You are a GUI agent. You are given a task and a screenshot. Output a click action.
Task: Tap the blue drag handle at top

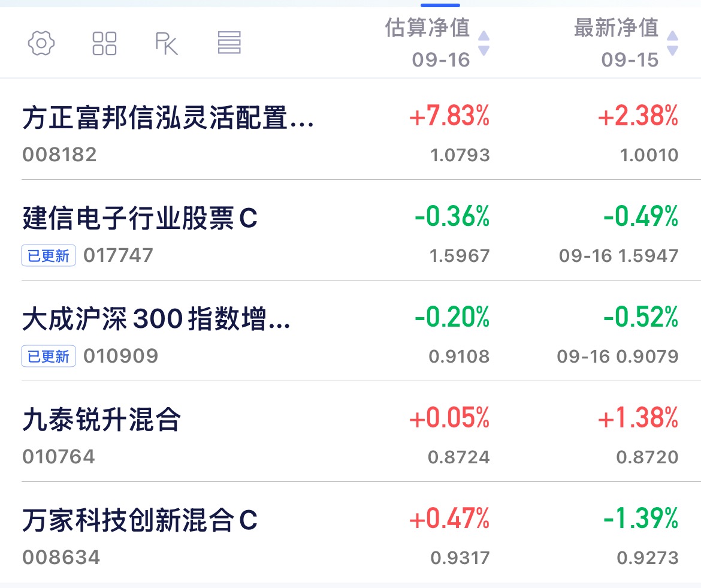coord(440,5)
